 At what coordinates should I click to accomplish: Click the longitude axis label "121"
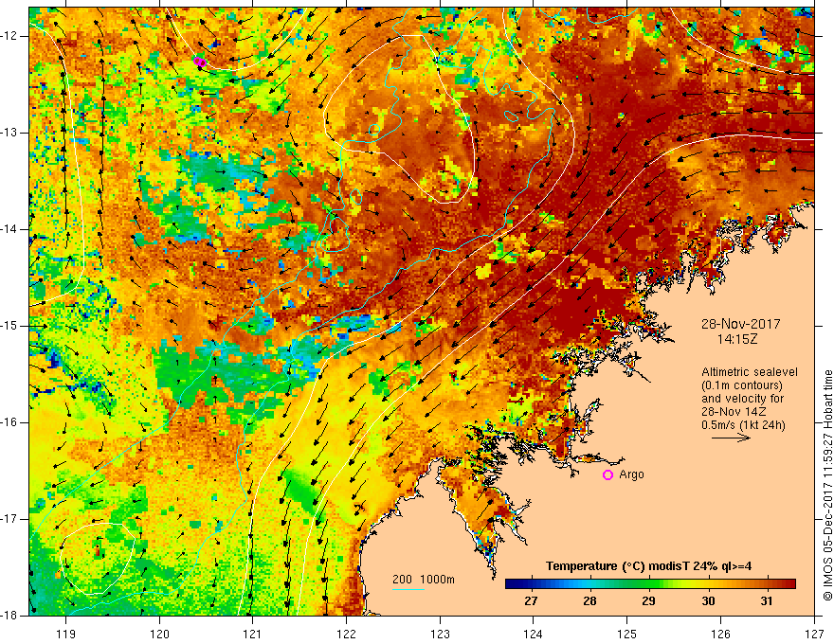coord(253,634)
